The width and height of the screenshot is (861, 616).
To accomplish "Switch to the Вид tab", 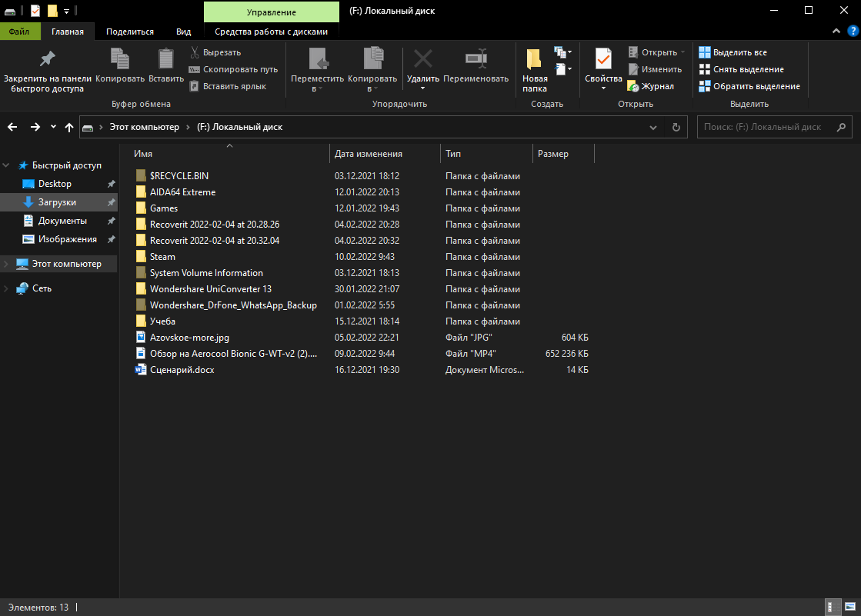I will [183, 32].
